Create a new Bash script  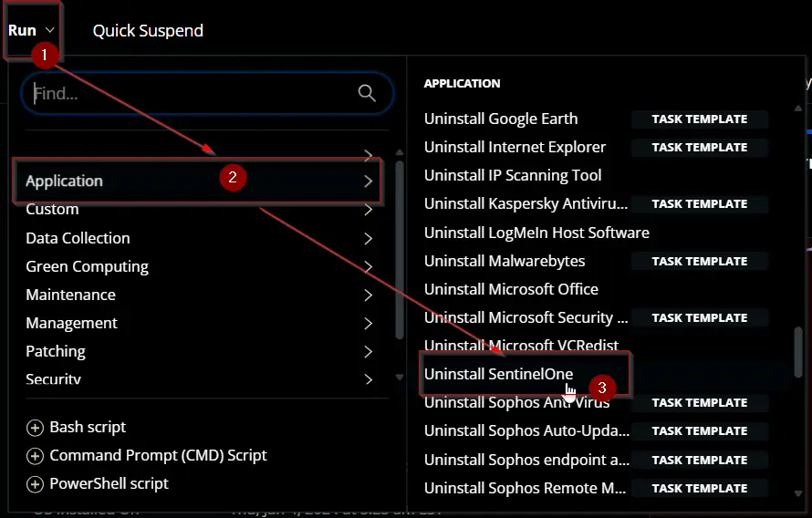[88, 427]
